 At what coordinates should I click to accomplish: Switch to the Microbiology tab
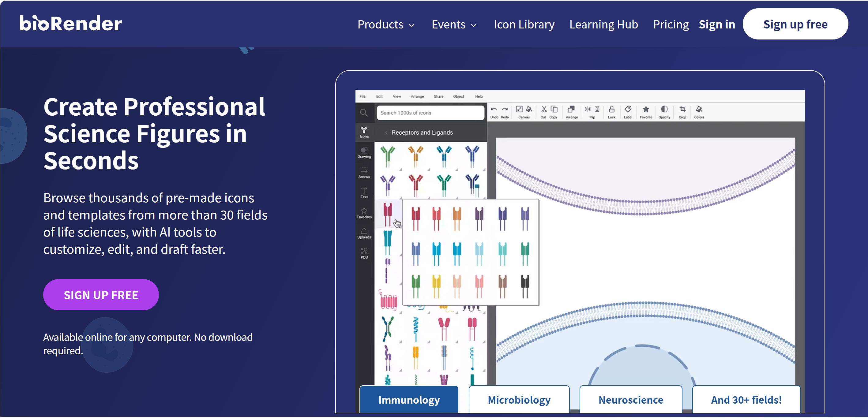(x=519, y=400)
